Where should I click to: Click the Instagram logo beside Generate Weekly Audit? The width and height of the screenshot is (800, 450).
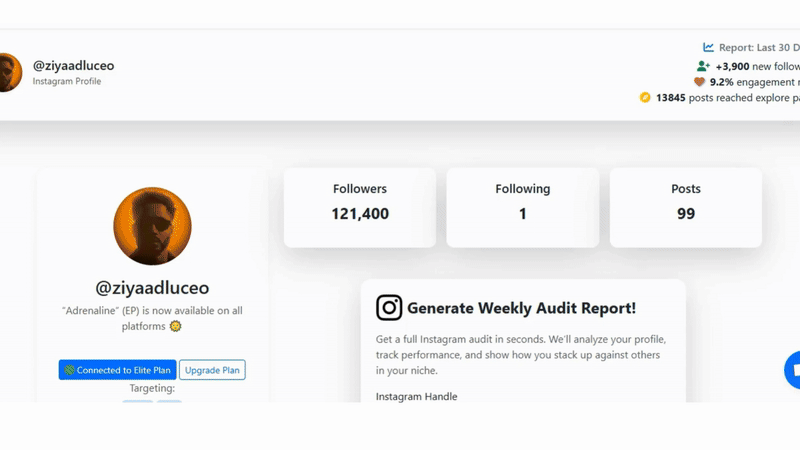pyautogui.click(x=389, y=308)
